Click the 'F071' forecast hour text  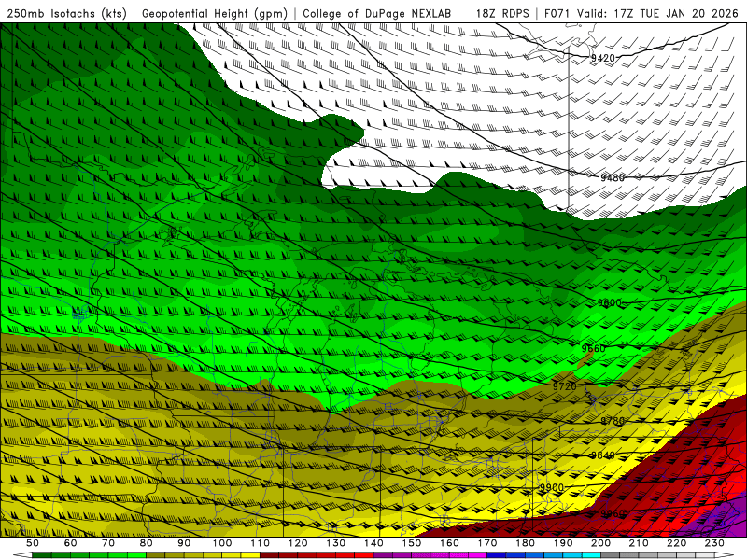coord(557,13)
